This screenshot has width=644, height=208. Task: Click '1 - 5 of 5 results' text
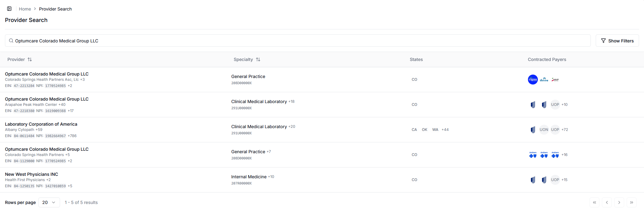[x=81, y=202]
